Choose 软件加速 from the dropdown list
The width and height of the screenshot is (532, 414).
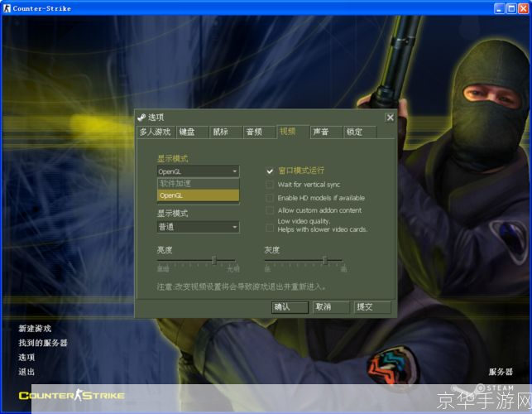(198, 184)
